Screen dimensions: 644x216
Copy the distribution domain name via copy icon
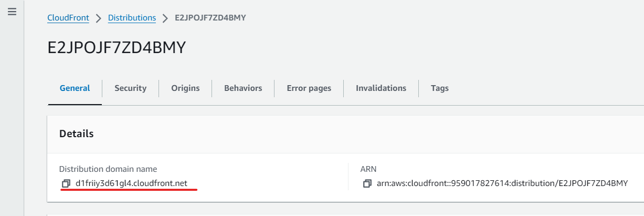coord(66,183)
